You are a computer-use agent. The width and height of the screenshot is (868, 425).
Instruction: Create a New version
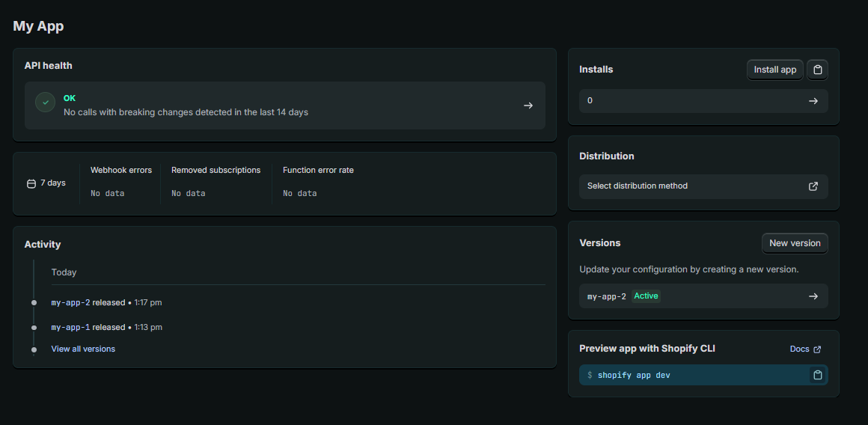click(794, 243)
